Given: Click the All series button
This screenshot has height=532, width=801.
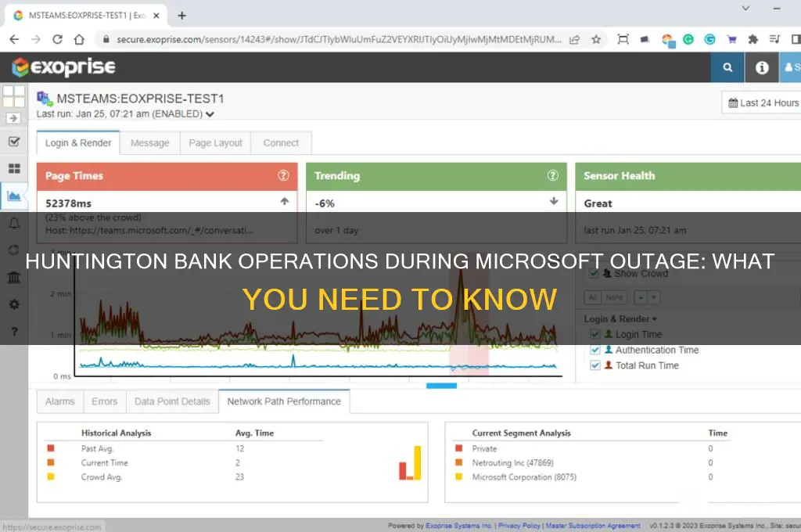Looking at the screenshot, I should (593, 297).
